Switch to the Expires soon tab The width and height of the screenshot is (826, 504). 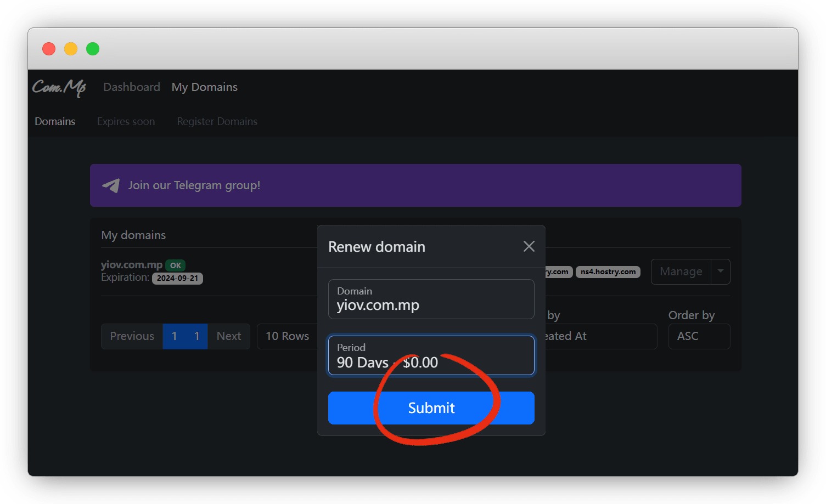126,121
